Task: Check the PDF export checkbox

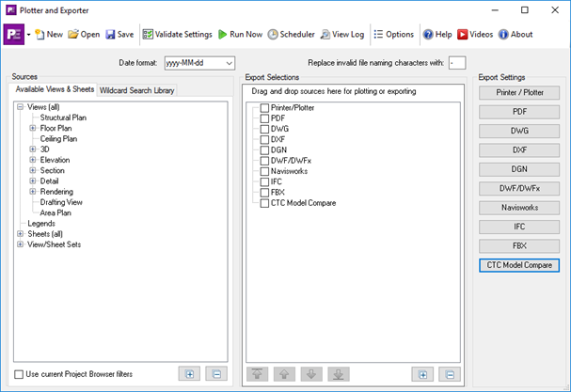Action: click(264, 118)
